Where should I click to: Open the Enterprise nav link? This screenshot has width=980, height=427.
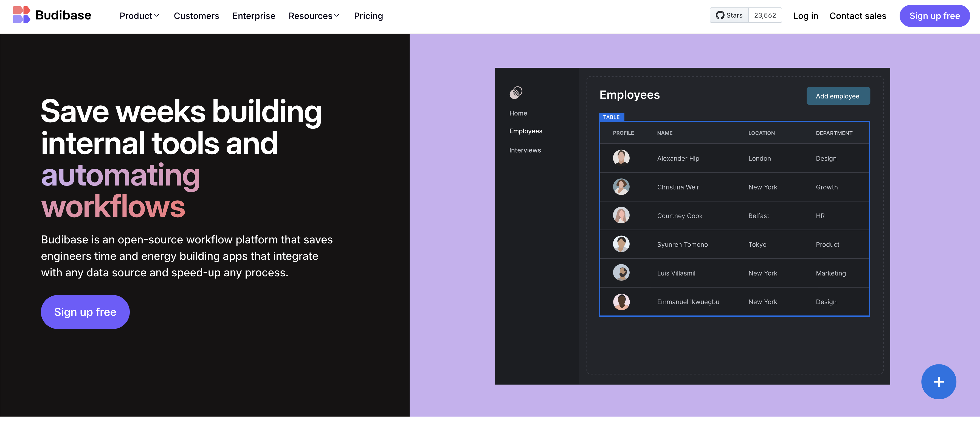[x=254, y=16]
